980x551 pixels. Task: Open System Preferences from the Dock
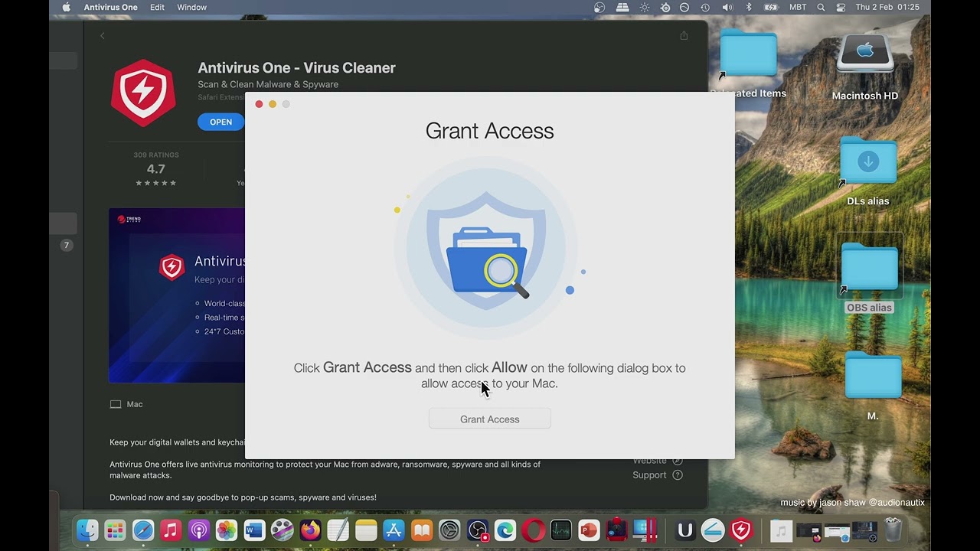(449, 530)
